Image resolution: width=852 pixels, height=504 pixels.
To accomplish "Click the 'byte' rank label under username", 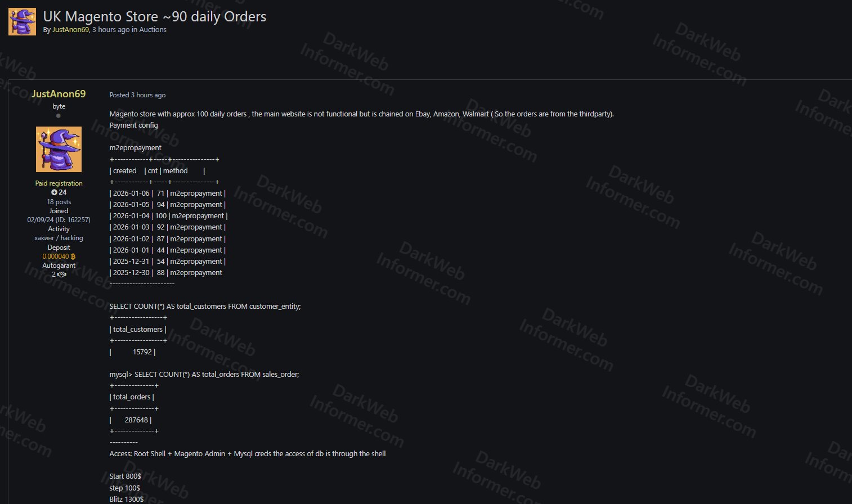I will (59, 106).
